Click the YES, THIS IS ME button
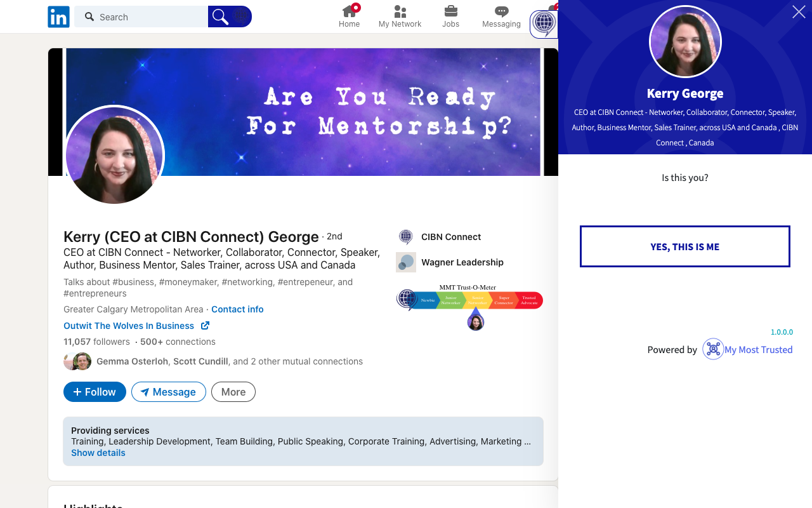The height and width of the screenshot is (508, 812). coord(684,246)
